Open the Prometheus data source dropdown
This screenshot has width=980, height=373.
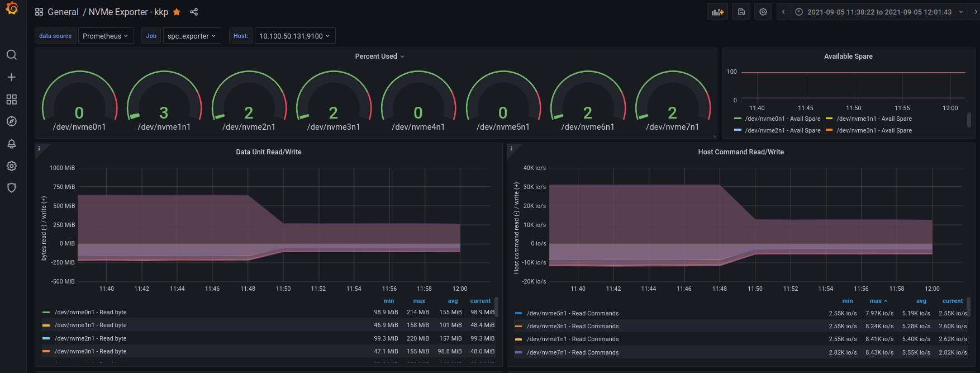106,36
